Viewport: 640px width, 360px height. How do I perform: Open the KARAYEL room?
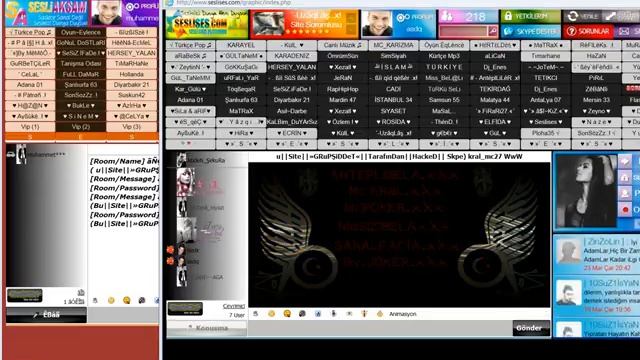point(241,45)
